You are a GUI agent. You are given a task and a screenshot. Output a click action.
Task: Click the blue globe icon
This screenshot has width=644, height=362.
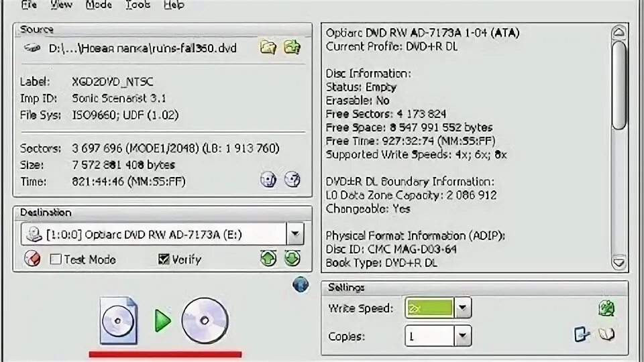301,284
